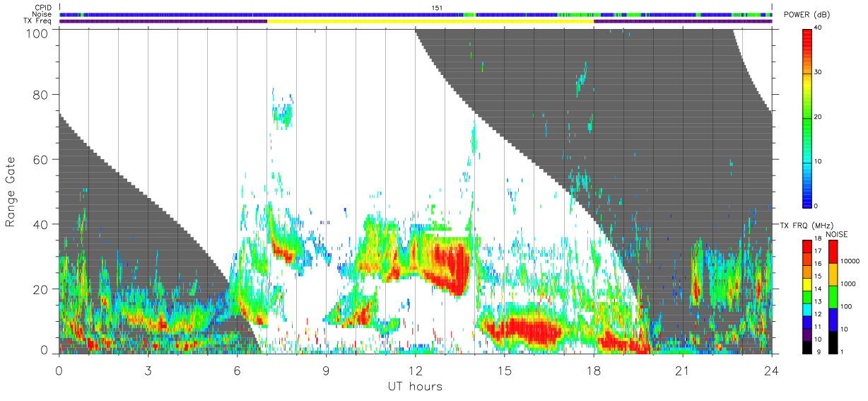Image resolution: width=868 pixels, height=401 pixels.
Task: Click the TX FRQ (MHz) color bar
Action: point(807,296)
